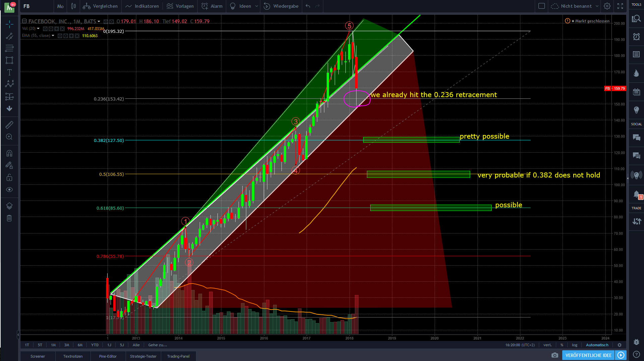The width and height of the screenshot is (644, 361).
Task: Open the layout selection square icon
Action: [541, 6]
